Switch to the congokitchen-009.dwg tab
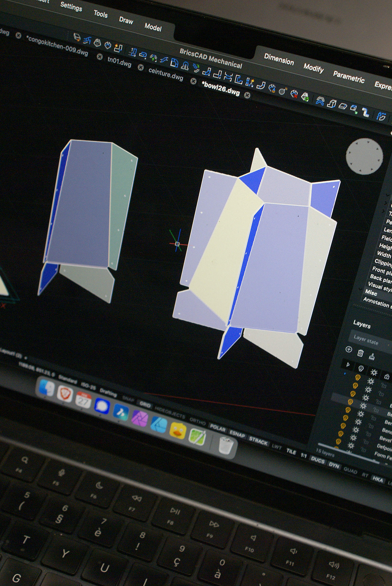The image size is (392, 586). [x=57, y=46]
